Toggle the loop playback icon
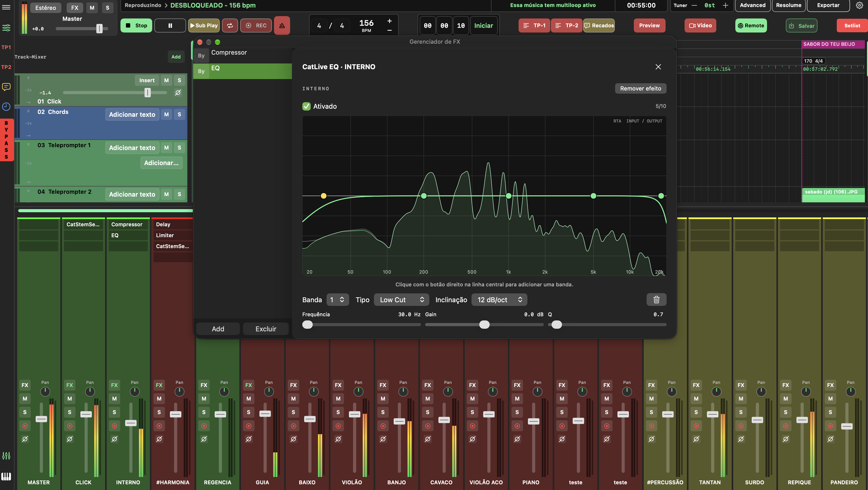The height and width of the screenshot is (490, 868). point(230,25)
